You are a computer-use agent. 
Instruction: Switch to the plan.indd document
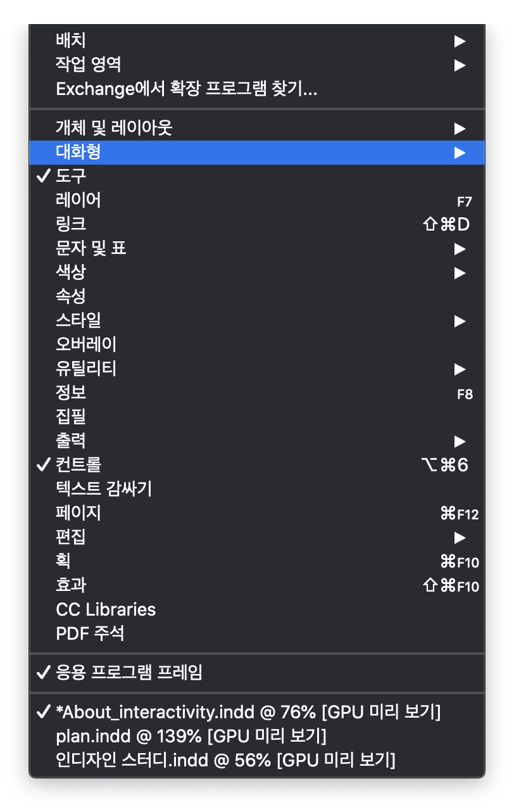257,736
